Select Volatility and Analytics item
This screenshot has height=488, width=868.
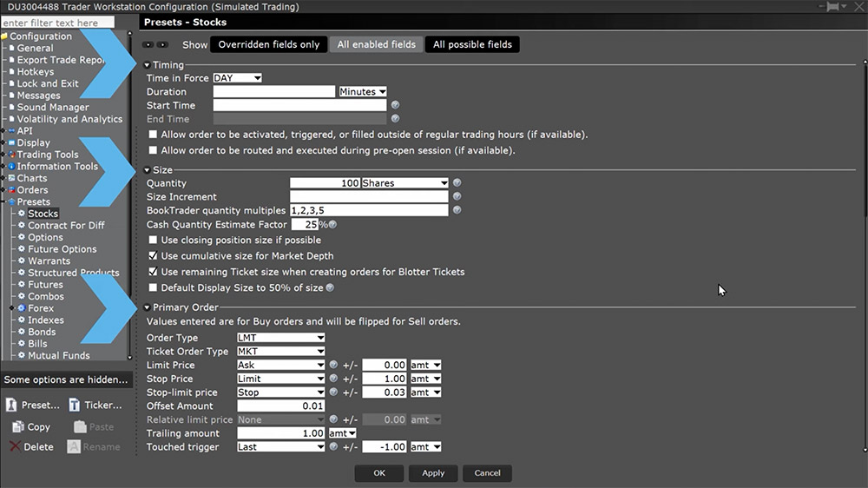69,119
